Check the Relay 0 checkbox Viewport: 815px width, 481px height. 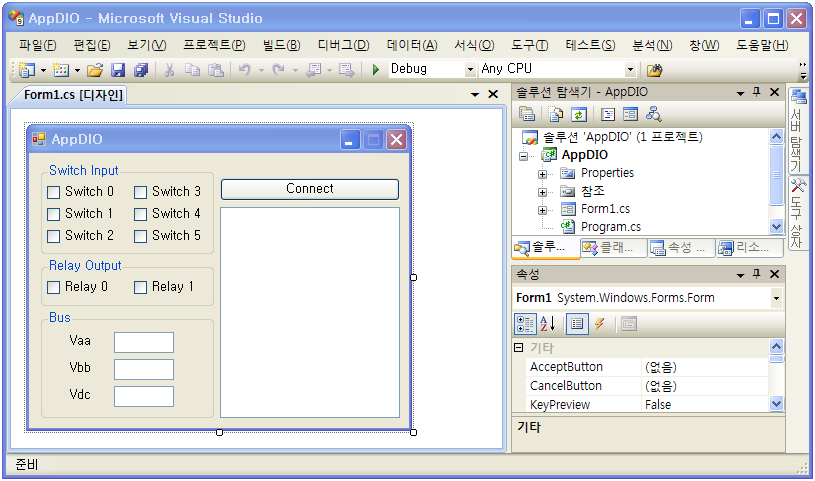[x=54, y=288]
